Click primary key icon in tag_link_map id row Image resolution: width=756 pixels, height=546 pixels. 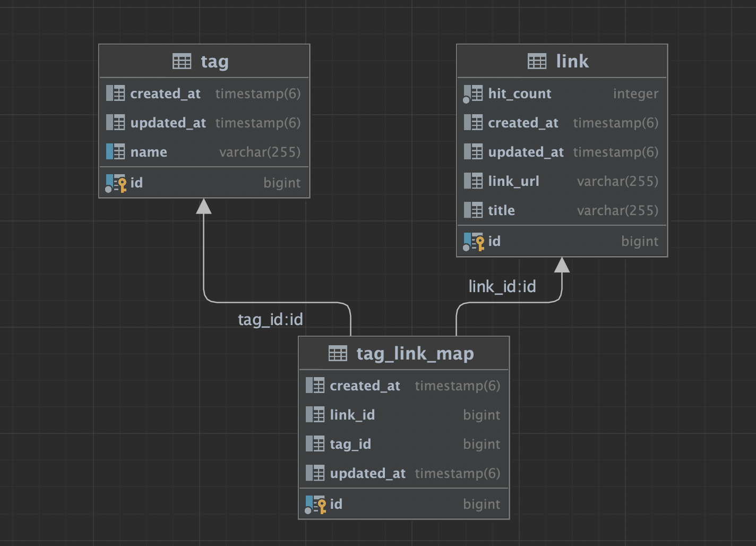(315, 505)
